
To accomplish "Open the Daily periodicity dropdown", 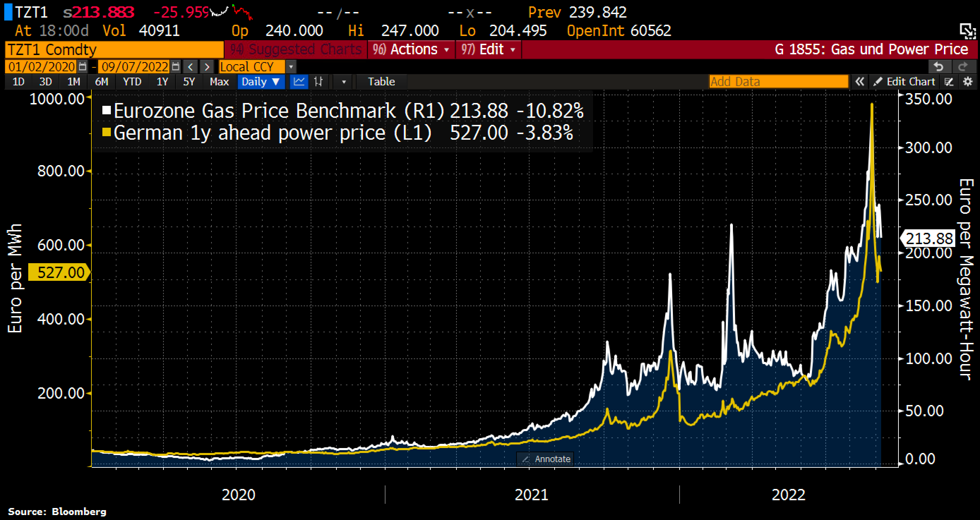I will pos(261,82).
